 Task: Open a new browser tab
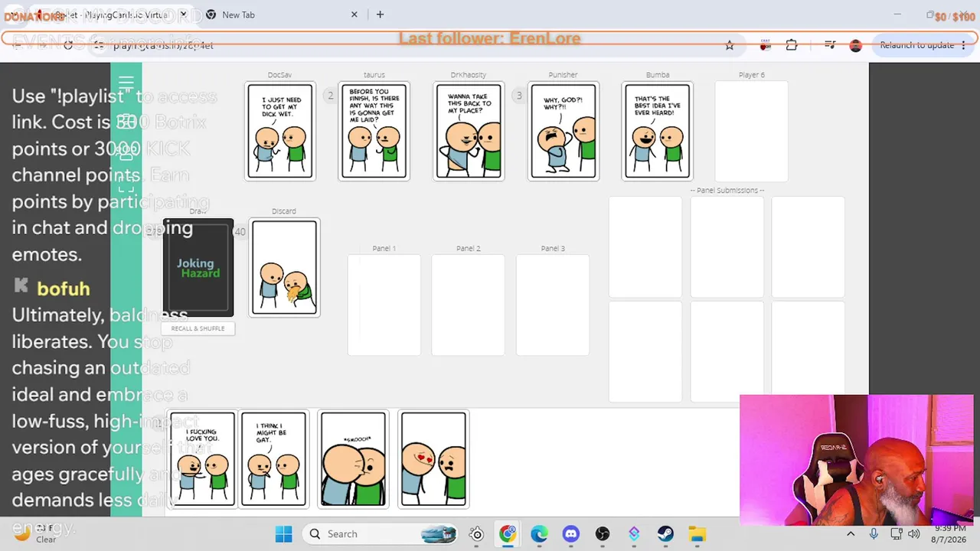[x=380, y=15]
